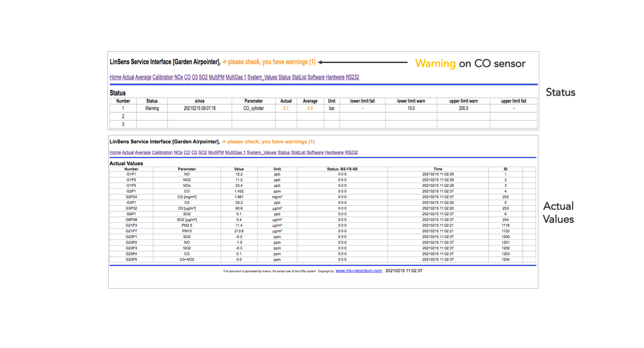Select the CO_cylinder parameter cell

click(254, 108)
